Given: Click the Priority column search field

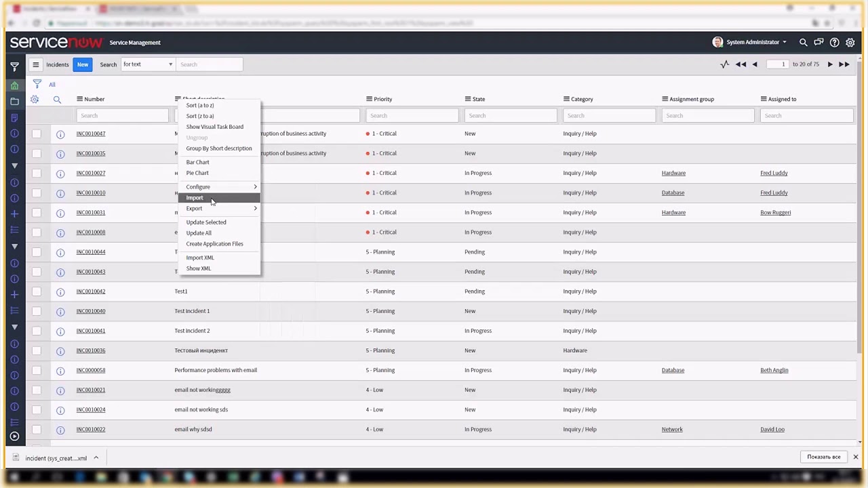Looking at the screenshot, I should click(x=412, y=116).
